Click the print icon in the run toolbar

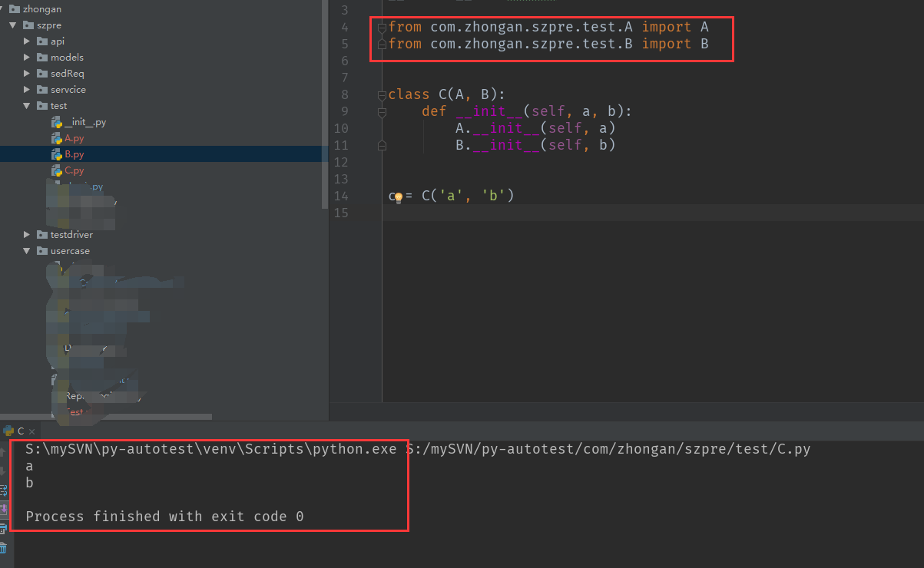click(x=3, y=528)
